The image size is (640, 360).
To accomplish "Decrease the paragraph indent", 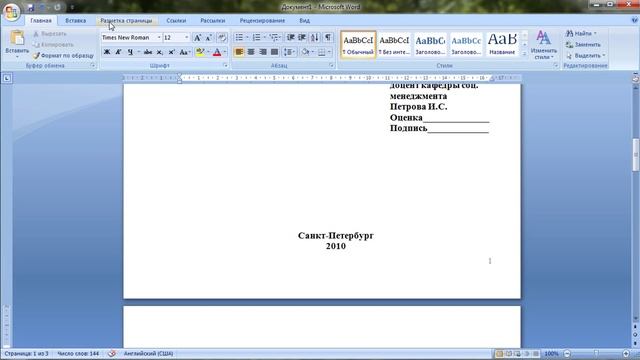I will [291, 38].
